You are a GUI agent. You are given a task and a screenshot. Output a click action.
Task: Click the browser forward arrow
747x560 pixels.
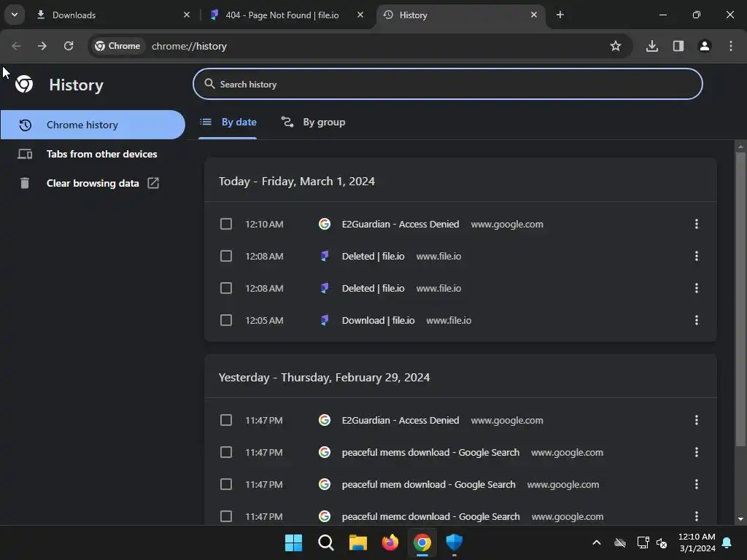pyautogui.click(x=42, y=46)
